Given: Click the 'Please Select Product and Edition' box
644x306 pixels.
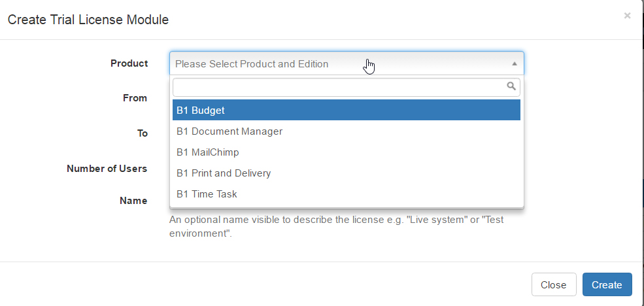Looking at the screenshot, I should (x=347, y=63).
